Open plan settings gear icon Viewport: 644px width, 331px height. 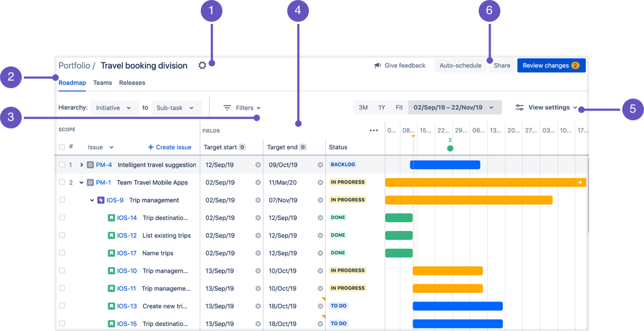pyautogui.click(x=202, y=65)
